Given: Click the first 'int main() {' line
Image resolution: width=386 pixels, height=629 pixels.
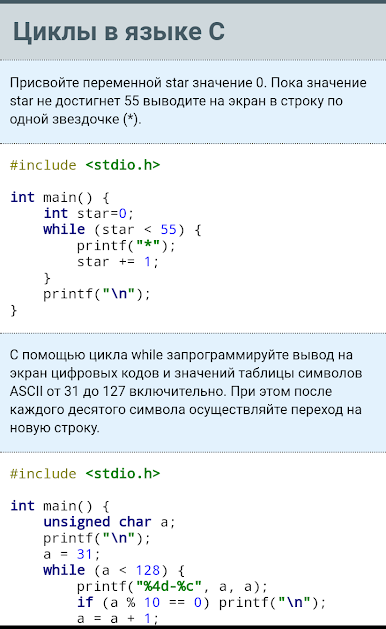Looking at the screenshot, I should pos(59,197).
